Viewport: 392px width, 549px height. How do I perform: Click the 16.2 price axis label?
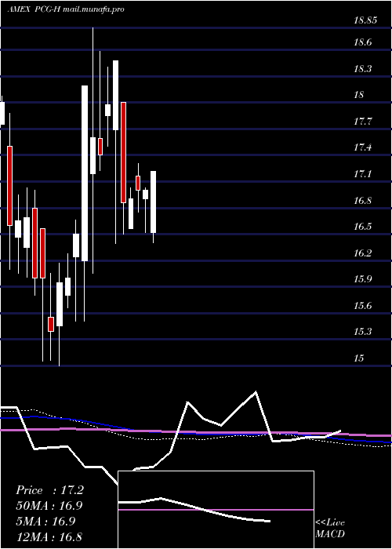click(x=362, y=253)
